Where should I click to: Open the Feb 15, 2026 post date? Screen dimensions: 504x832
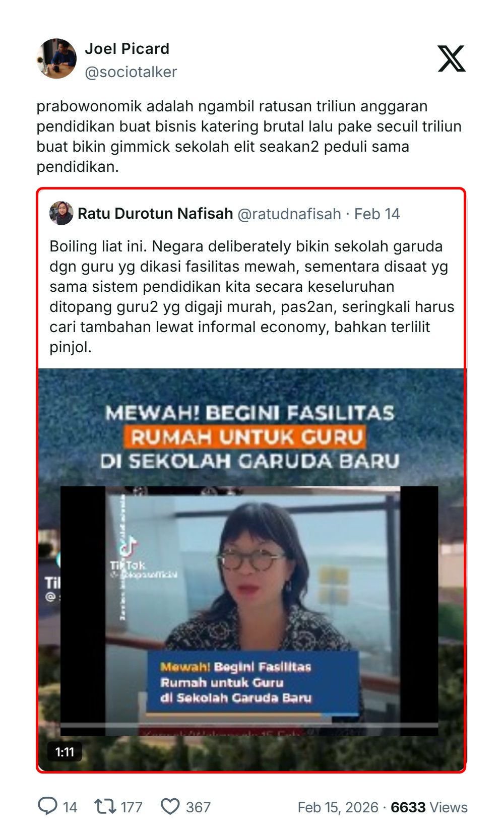click(338, 807)
